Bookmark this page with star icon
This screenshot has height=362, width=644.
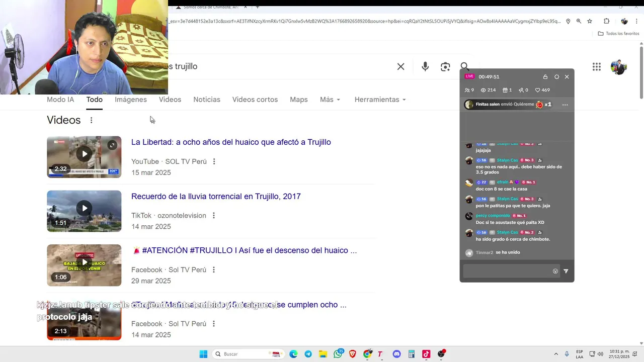tap(590, 21)
